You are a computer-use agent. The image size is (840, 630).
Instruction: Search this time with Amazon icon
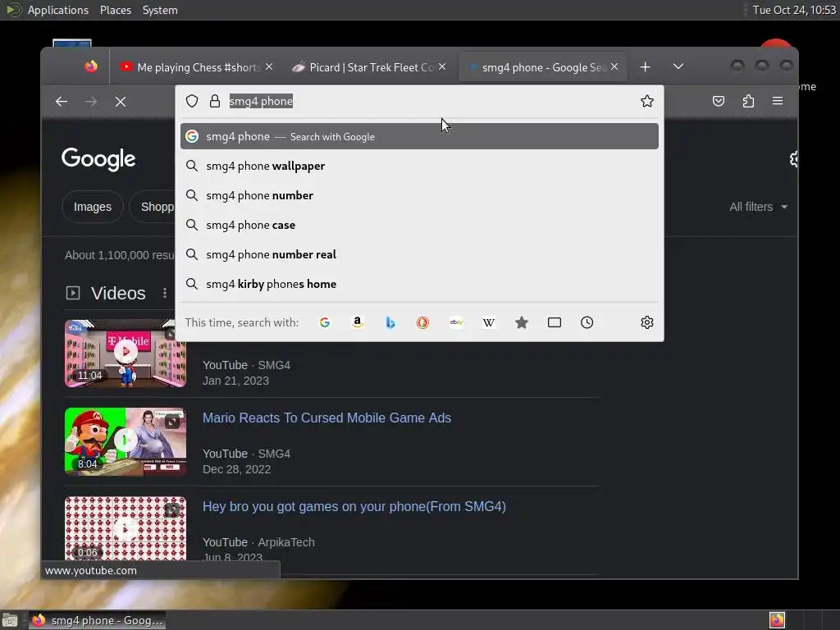358,322
